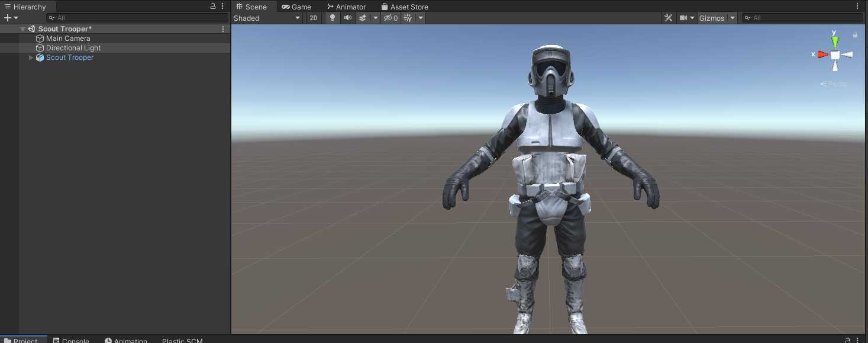
Task: Open the Console panel at the bottom
Action: (x=75, y=340)
